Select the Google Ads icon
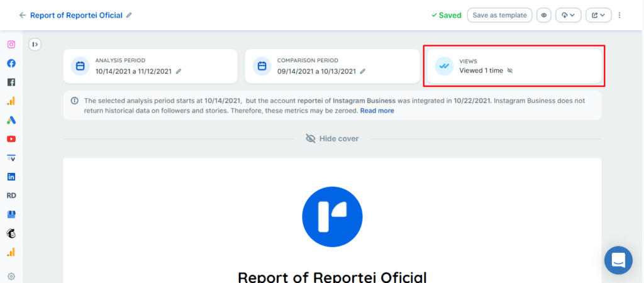The image size is (644, 283). pyautogui.click(x=11, y=120)
